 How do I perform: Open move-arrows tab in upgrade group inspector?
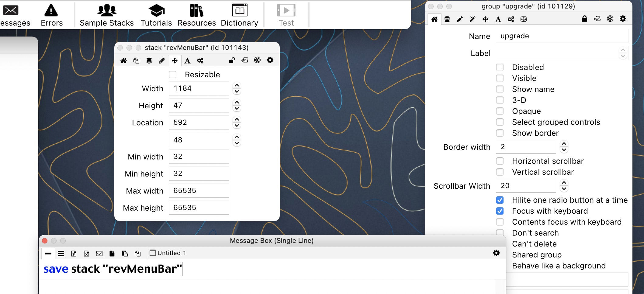[485, 19]
